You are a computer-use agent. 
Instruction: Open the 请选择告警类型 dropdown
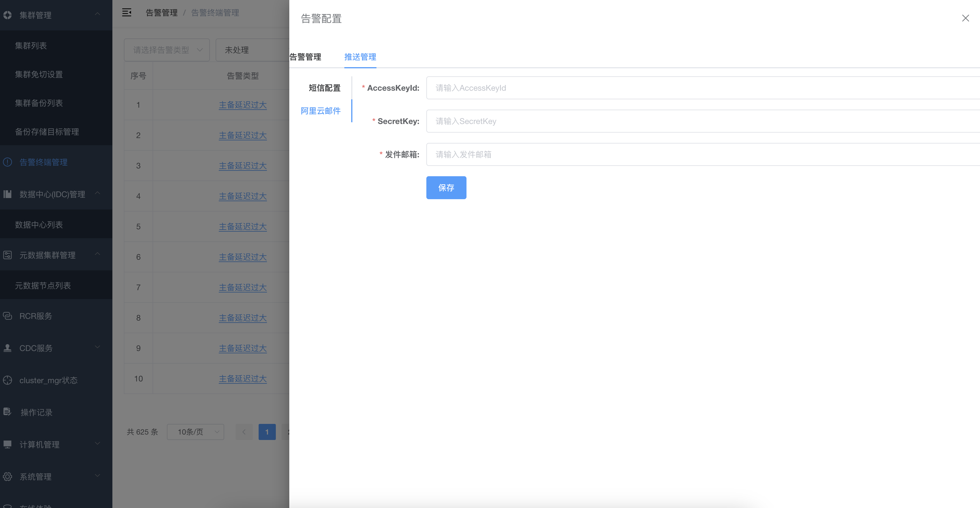(167, 50)
